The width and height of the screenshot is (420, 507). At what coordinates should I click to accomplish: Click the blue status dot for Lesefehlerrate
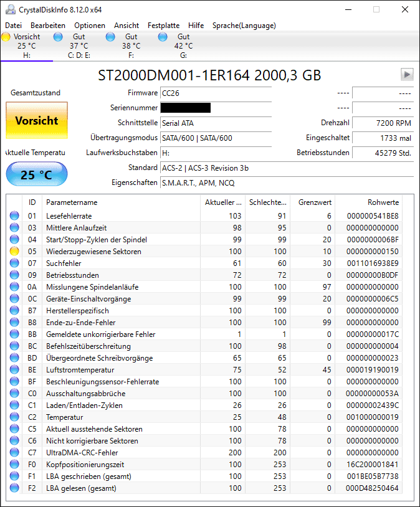pos(14,216)
